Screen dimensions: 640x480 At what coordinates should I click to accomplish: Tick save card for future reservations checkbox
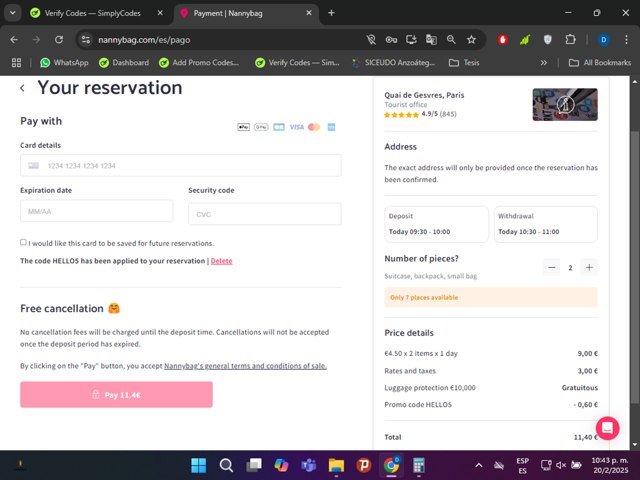[x=23, y=242]
